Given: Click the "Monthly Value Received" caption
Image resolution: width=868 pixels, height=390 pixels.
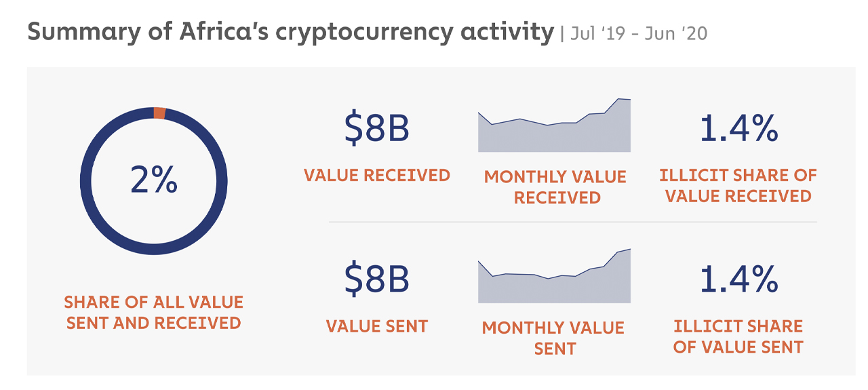Looking at the screenshot, I should click(x=555, y=187).
